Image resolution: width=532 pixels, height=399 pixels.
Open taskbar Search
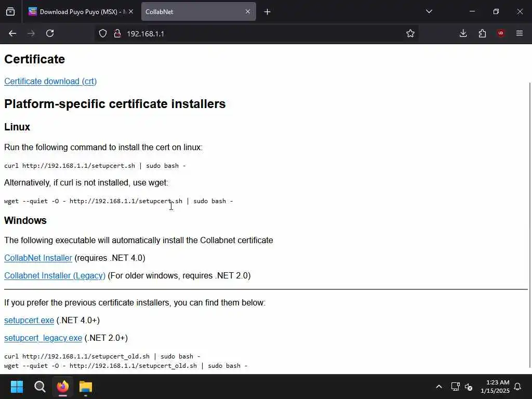39,387
